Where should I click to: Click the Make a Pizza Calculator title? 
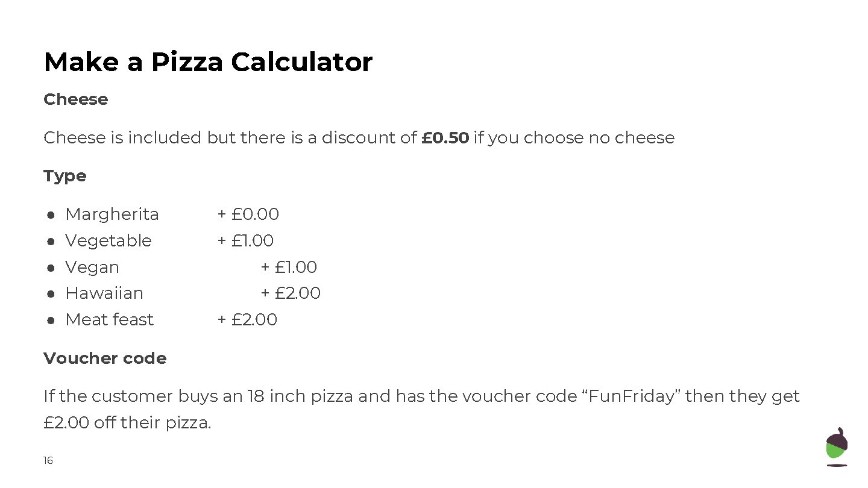[208, 62]
